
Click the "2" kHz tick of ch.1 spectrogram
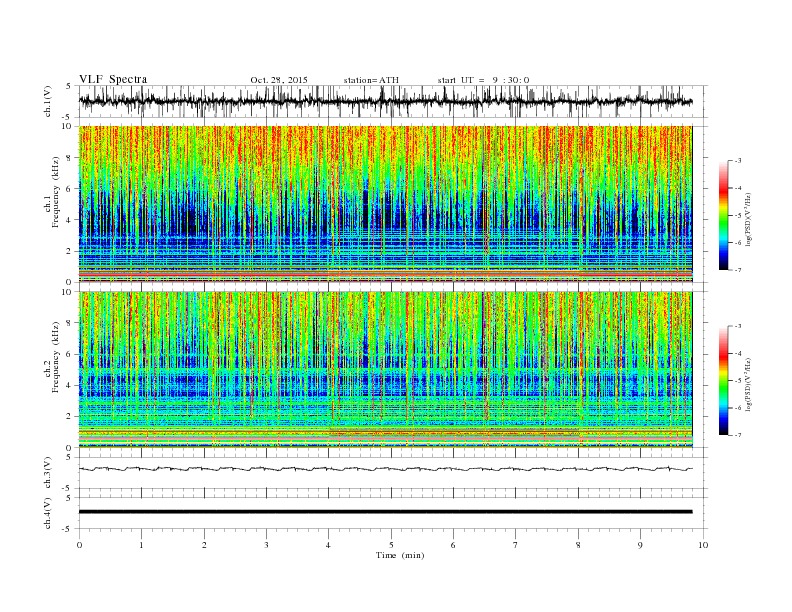coord(70,251)
